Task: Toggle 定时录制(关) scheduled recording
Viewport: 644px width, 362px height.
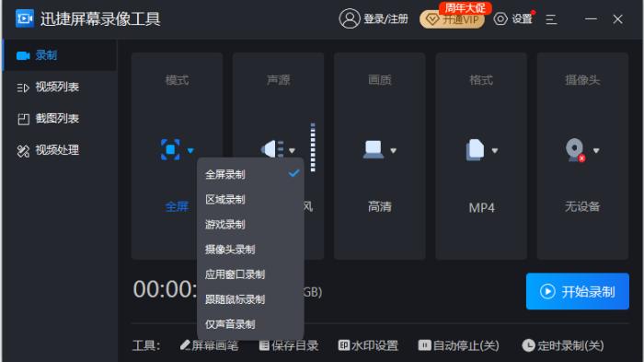Action: pyautogui.click(x=563, y=345)
